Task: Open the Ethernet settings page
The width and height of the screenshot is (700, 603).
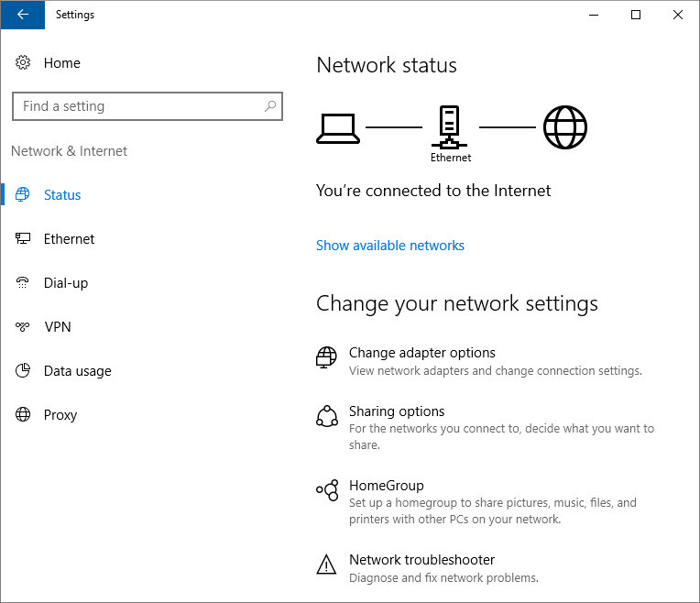Action: click(x=69, y=239)
